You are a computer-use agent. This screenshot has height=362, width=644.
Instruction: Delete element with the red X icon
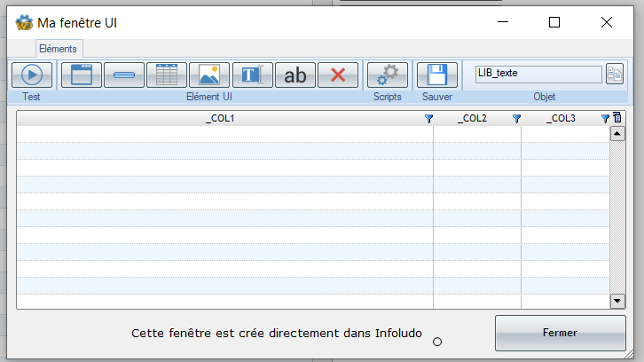tap(338, 75)
